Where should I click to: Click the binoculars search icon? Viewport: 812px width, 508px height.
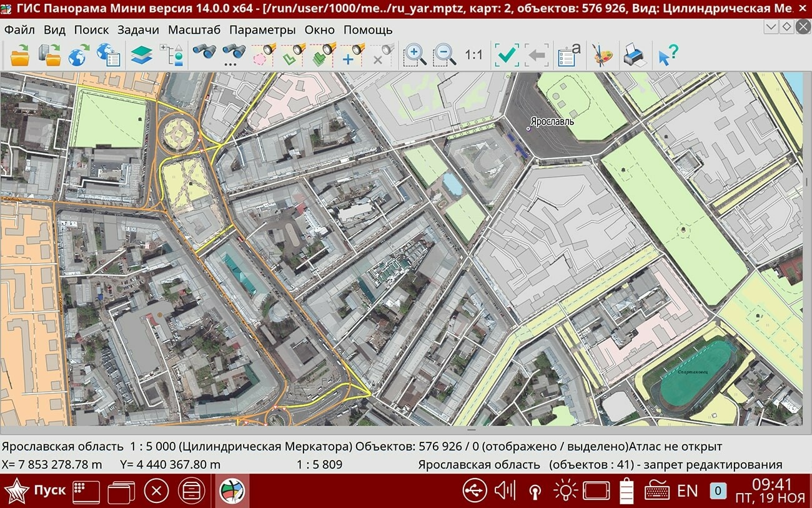(204, 52)
